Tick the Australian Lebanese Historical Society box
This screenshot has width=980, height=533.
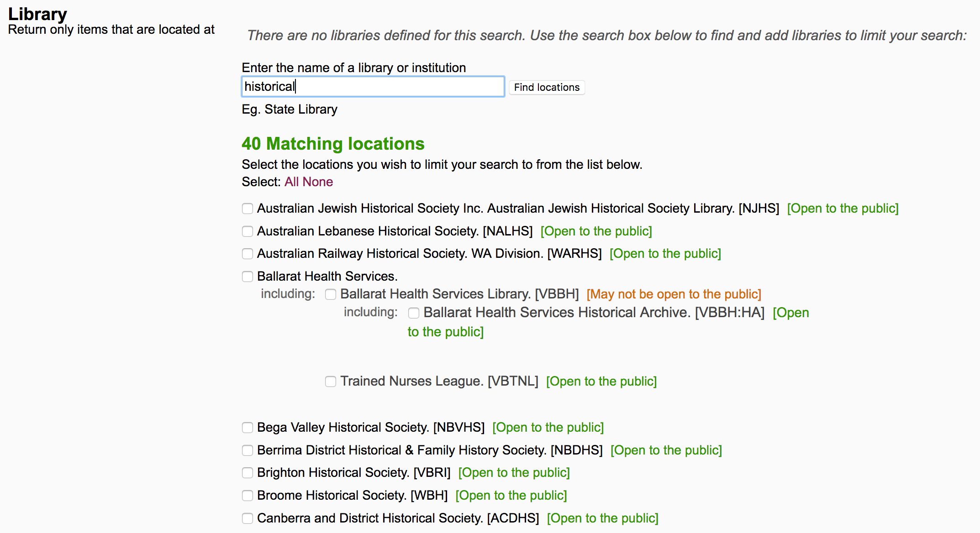247,231
